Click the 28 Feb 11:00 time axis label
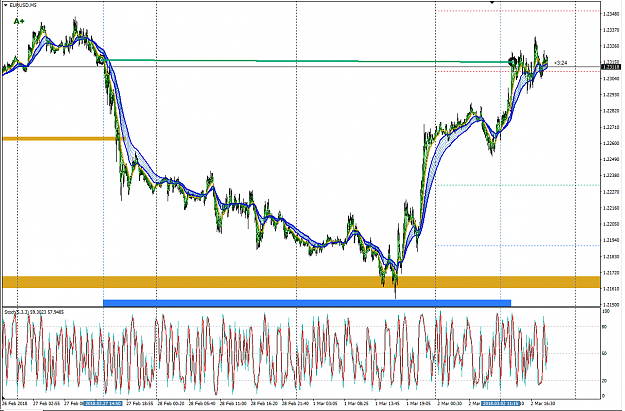This screenshot has width=625, height=411. pos(234,403)
